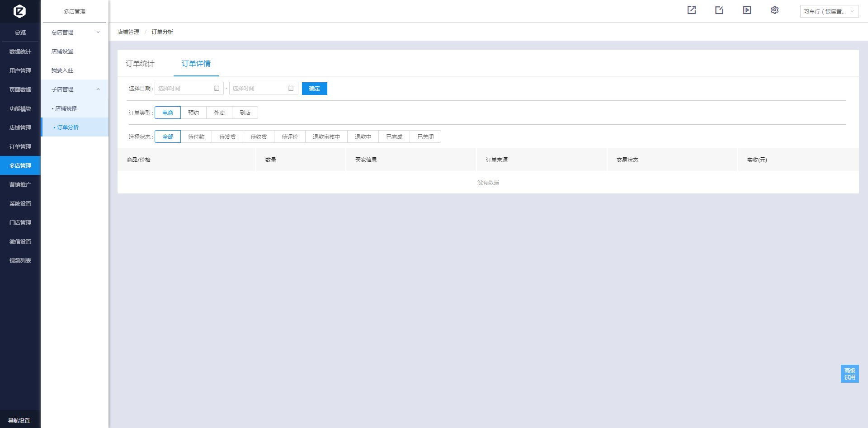Screen dimensions: 868x428
Task: Expand the 总店管理 submenu
Action: coord(75,33)
